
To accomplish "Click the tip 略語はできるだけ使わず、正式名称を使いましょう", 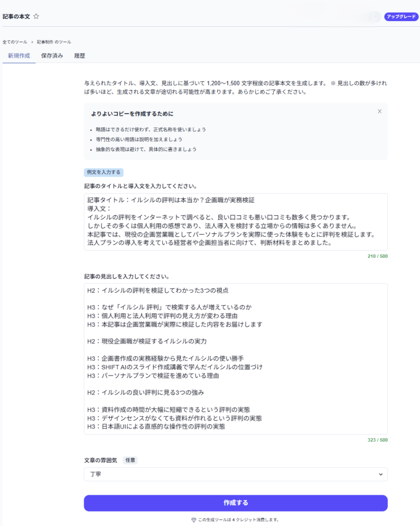I will (151, 129).
